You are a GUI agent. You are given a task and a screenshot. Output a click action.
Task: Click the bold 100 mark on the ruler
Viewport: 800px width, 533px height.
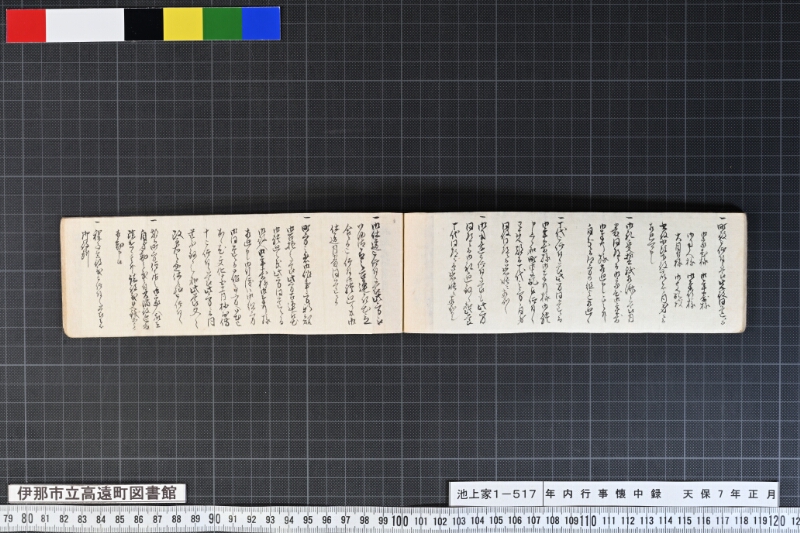point(400,521)
